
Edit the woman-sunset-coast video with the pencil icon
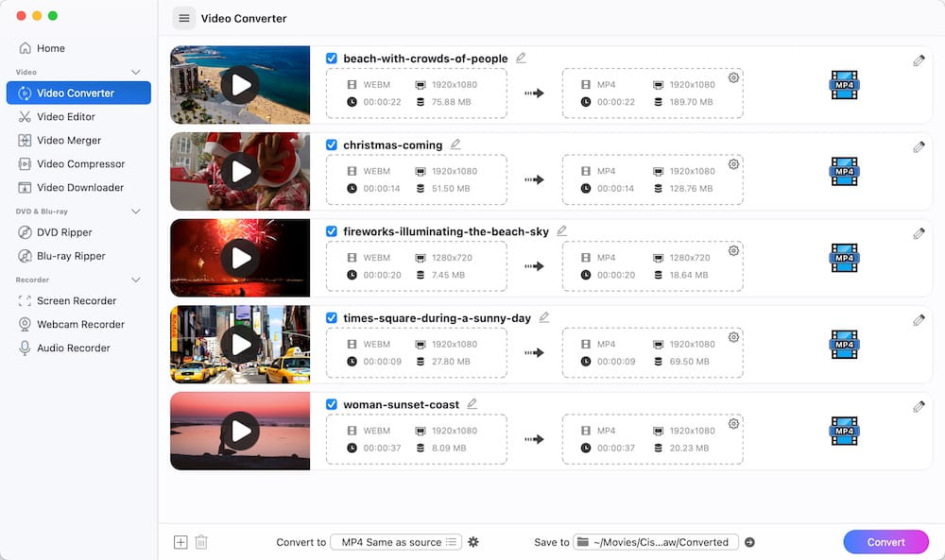919,407
